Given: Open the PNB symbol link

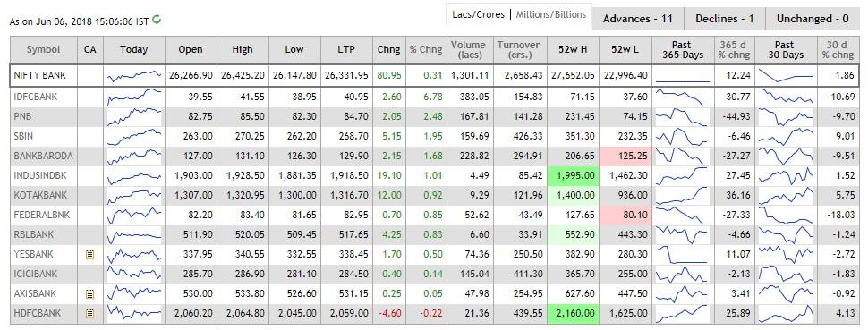Looking at the screenshot, I should 22,117.
